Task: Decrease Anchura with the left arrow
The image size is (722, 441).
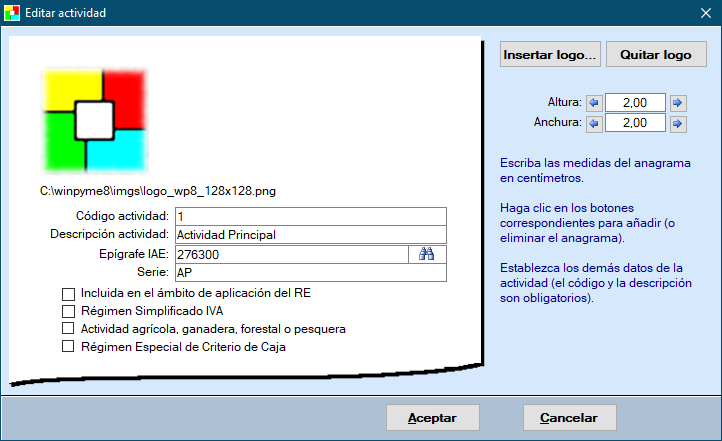Action: [x=594, y=123]
